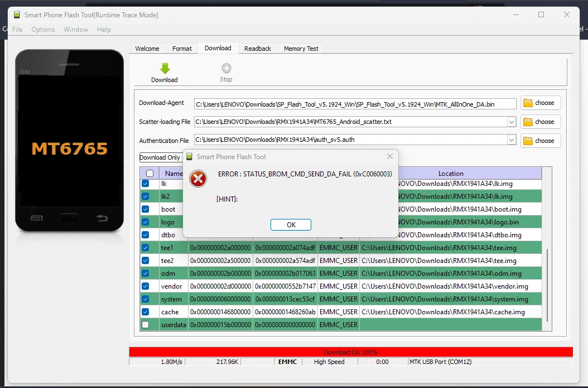The height and width of the screenshot is (388, 588).
Task: Uncheck the dtbo partition checkbox
Action: pyautogui.click(x=146, y=235)
